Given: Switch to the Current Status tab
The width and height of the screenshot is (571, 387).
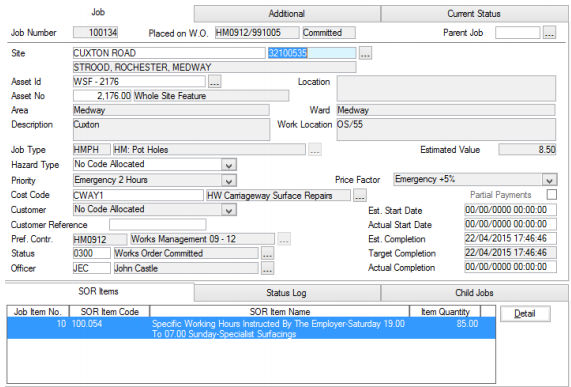Looking at the screenshot, I should click(x=474, y=14).
